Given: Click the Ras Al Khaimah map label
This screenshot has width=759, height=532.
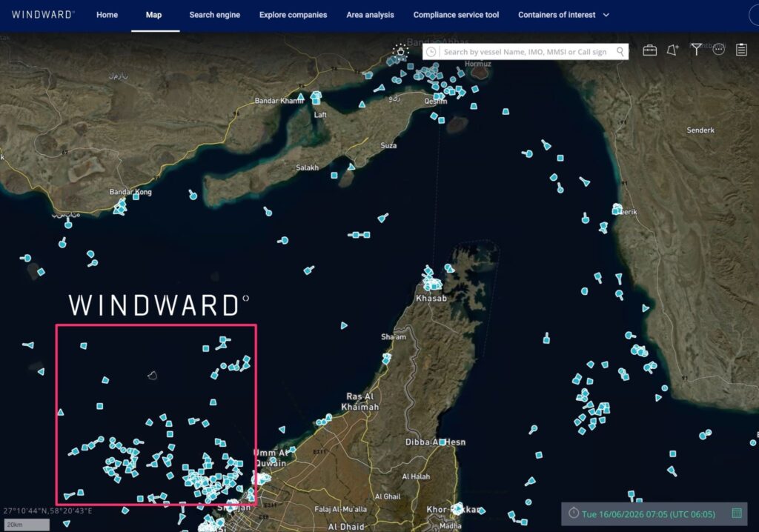Looking at the screenshot, I should click(x=360, y=402).
